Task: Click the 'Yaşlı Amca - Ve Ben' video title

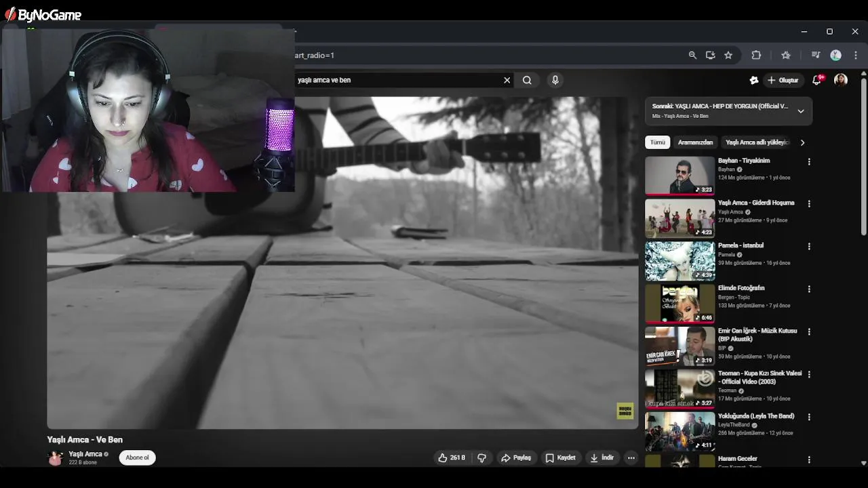Action: (85, 440)
